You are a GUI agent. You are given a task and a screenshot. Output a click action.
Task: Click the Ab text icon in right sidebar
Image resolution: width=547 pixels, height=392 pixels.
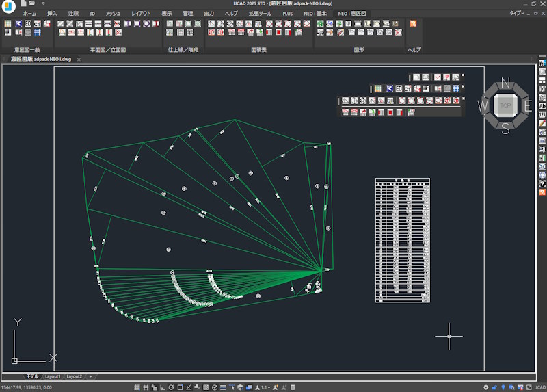(x=542, y=106)
